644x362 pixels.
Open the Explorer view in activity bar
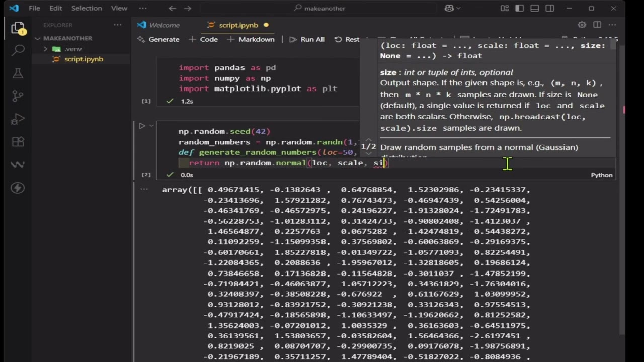coord(18,28)
